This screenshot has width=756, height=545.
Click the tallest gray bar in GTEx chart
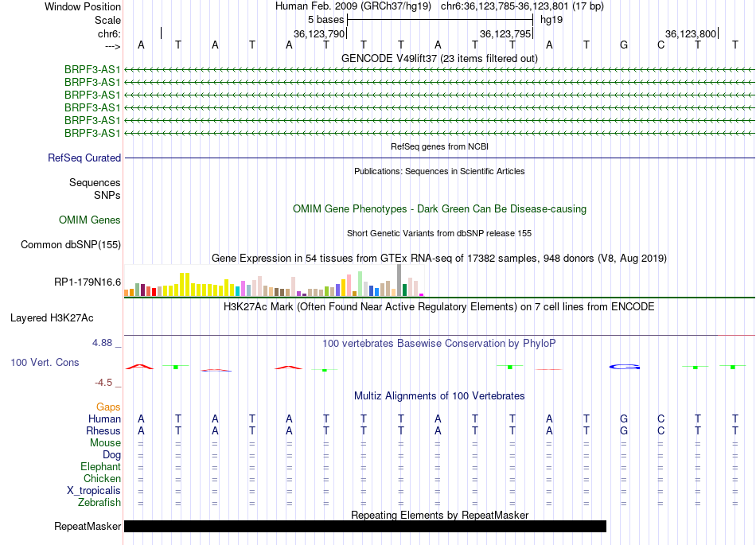399,280
